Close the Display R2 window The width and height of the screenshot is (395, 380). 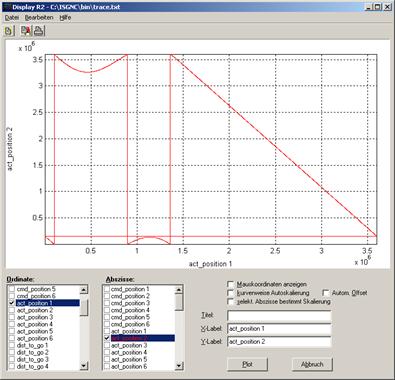[x=387, y=6]
